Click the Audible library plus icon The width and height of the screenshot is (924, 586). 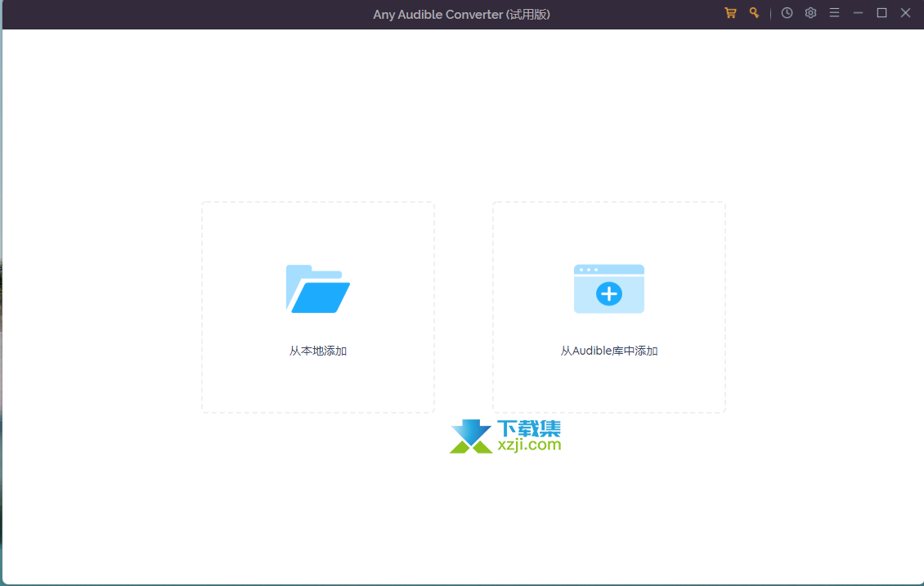click(608, 289)
